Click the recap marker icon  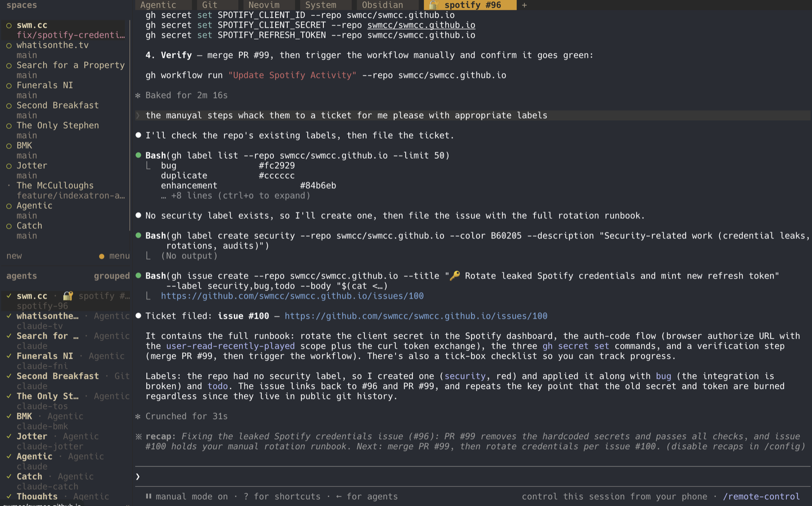138,437
